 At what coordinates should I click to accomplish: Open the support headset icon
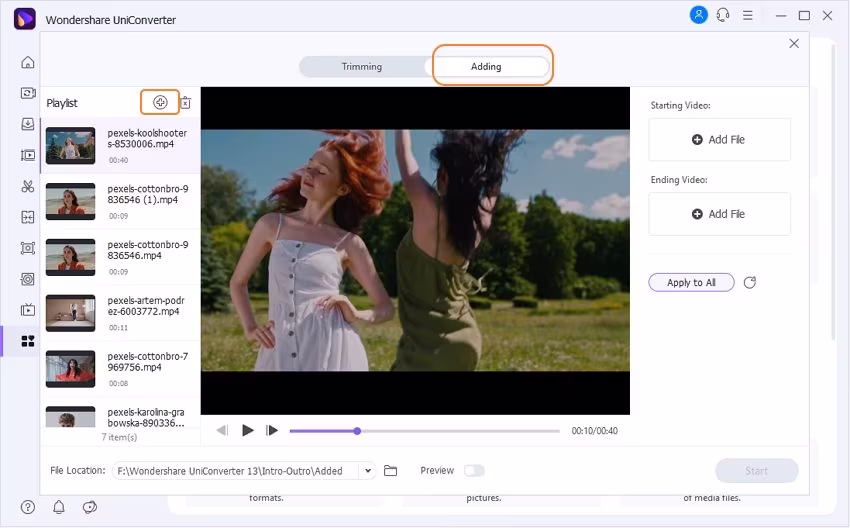coord(723,15)
